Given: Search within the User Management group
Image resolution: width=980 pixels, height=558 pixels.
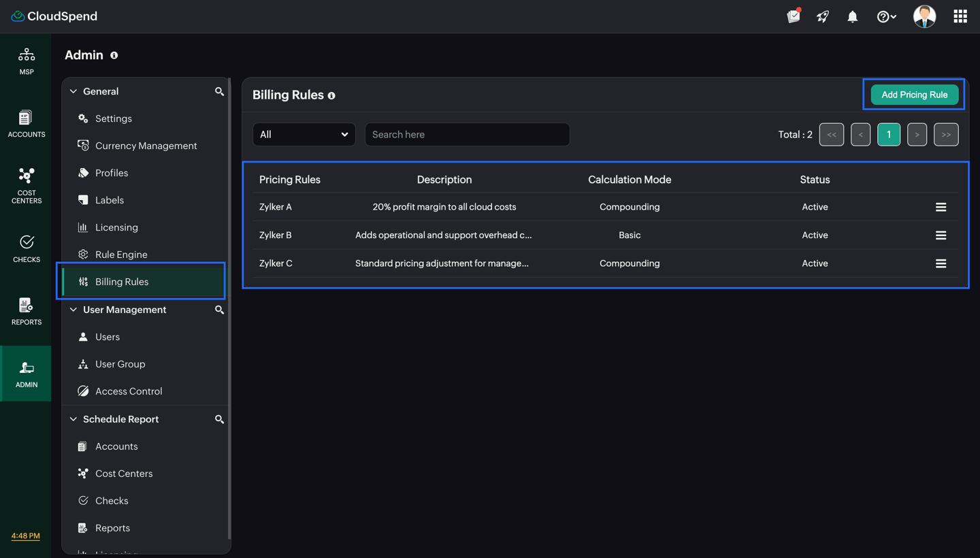Looking at the screenshot, I should click(x=219, y=310).
